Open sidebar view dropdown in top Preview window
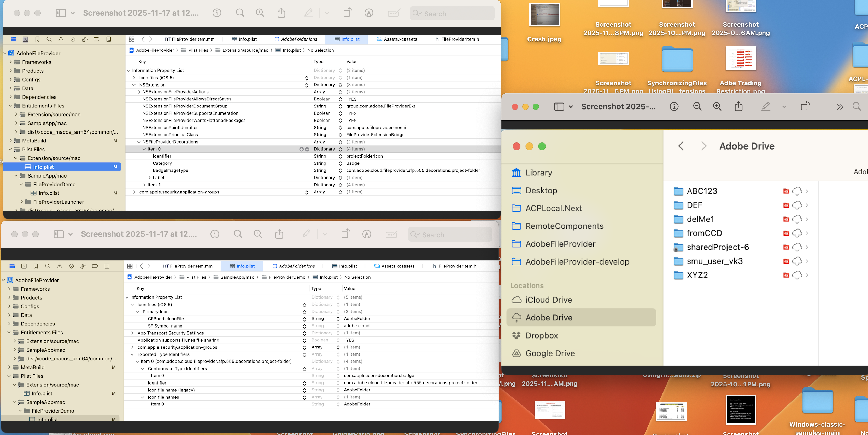Image resolution: width=868 pixels, height=435 pixels. pos(72,13)
